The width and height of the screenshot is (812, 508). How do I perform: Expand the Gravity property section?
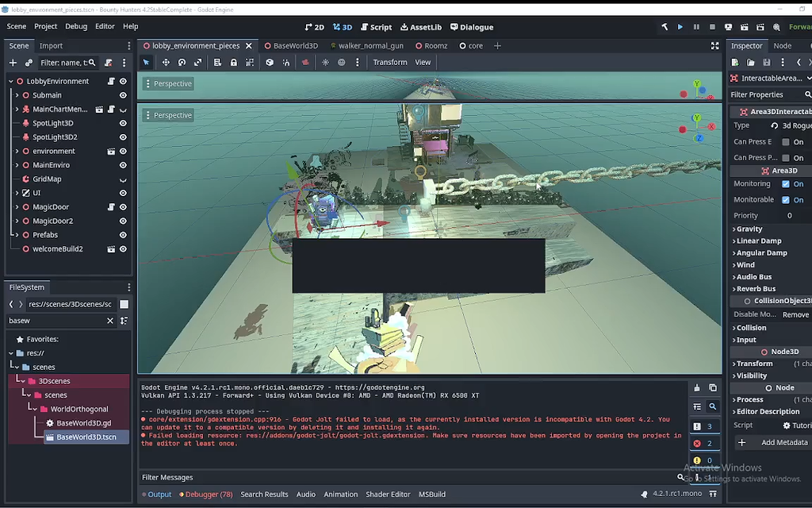pyautogui.click(x=749, y=229)
